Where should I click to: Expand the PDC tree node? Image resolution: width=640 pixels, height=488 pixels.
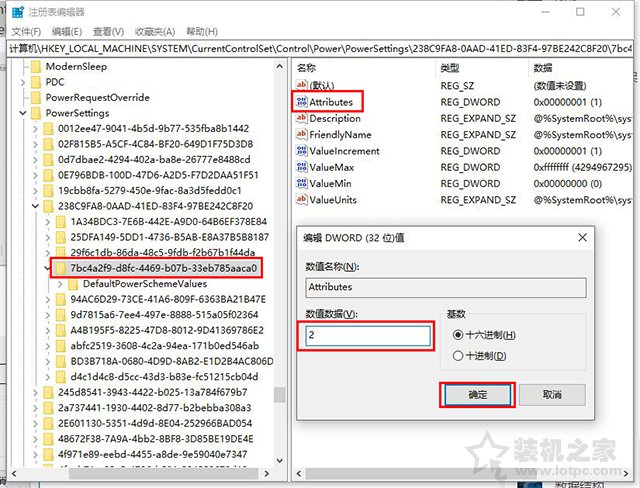[x=23, y=82]
